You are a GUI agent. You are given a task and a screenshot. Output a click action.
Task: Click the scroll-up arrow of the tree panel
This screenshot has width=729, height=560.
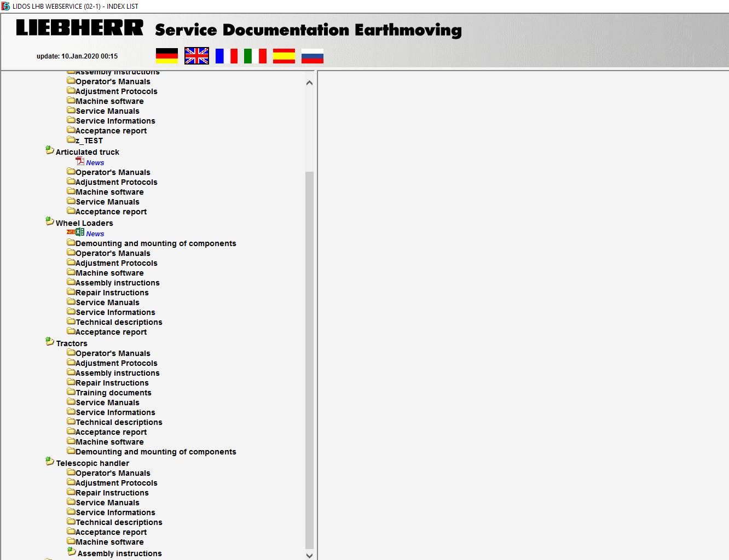point(309,82)
